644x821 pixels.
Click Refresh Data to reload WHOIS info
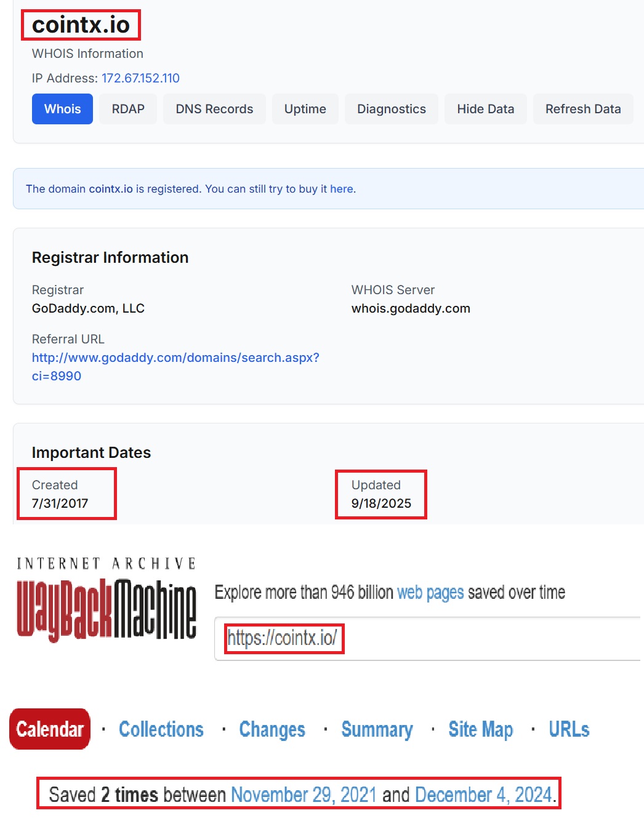click(x=583, y=109)
